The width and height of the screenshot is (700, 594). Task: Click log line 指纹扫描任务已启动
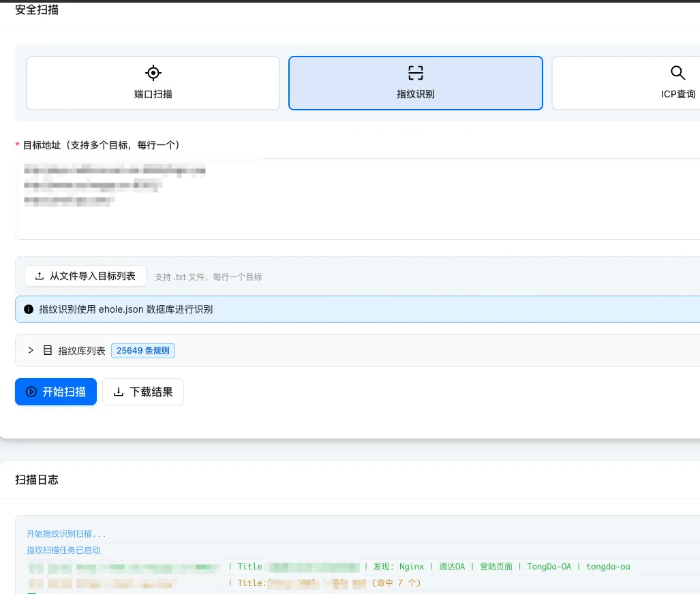[63, 550]
